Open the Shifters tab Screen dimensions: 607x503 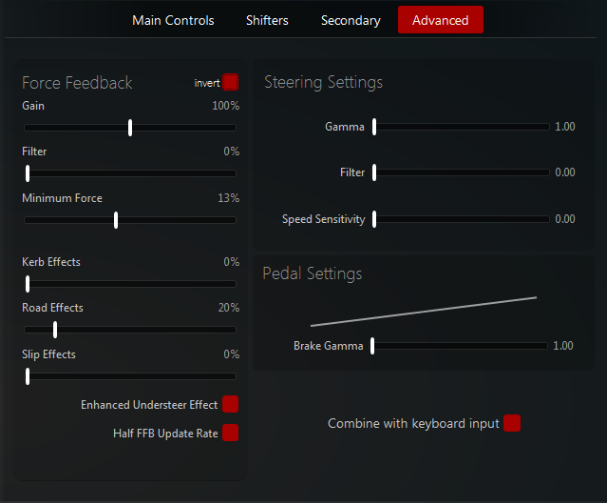tap(267, 20)
